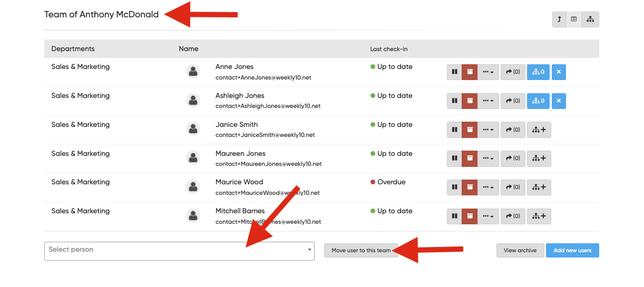Archive Maurice Wood using the red box icon

[x=470, y=187]
